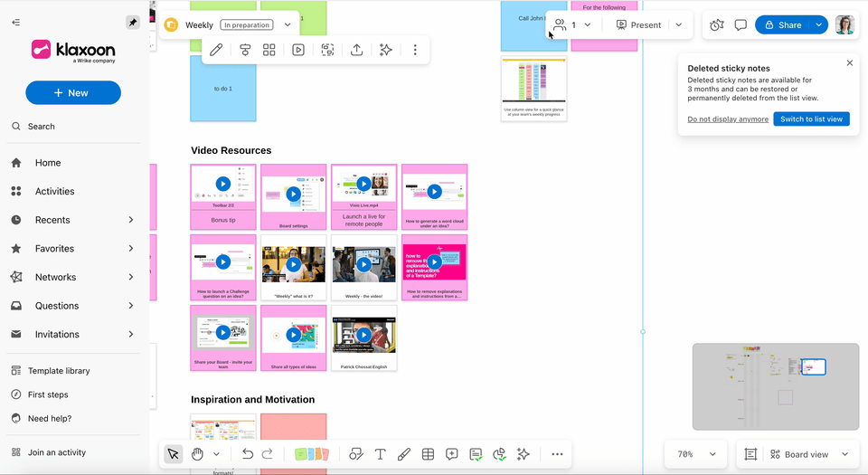Click the play slideshow icon
The height and width of the screenshot is (475, 868).
[x=297, y=50]
